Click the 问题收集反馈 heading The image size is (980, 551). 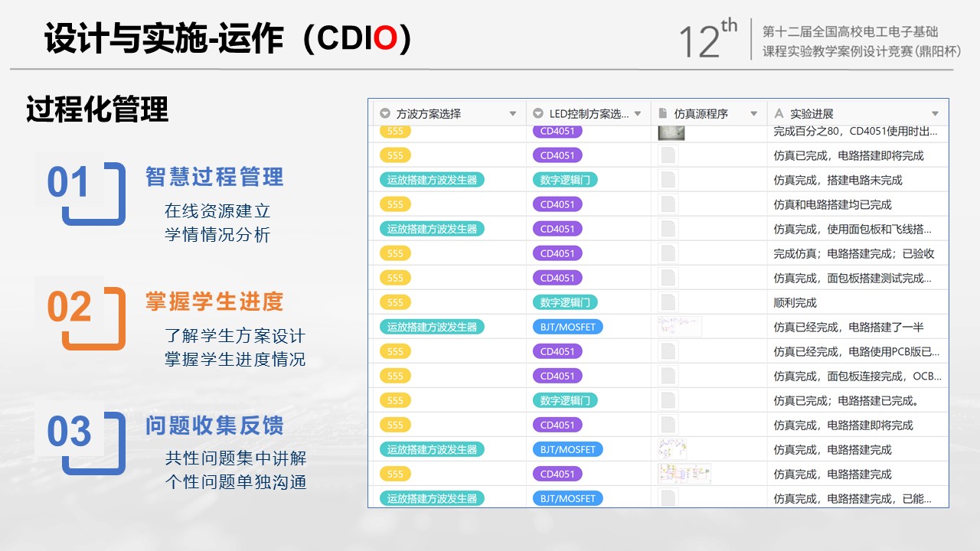pos(214,425)
